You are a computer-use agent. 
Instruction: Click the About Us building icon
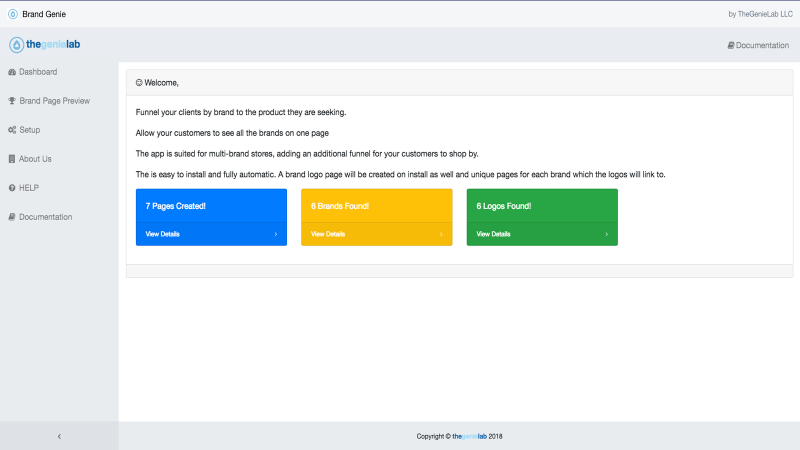click(x=12, y=159)
